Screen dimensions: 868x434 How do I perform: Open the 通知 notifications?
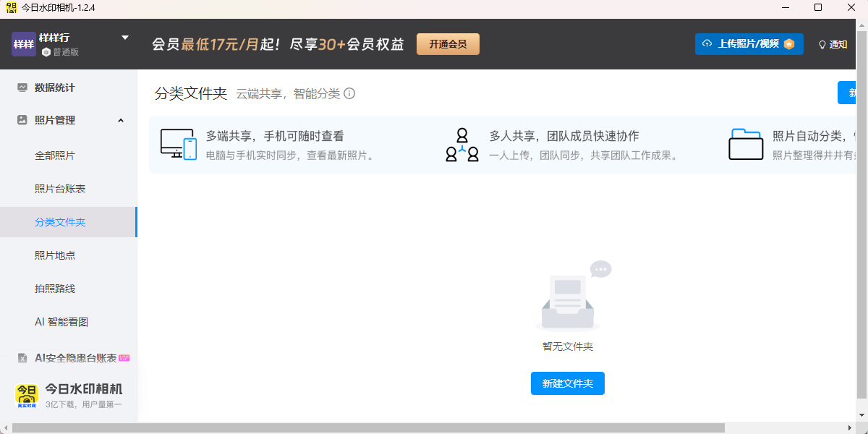(x=833, y=44)
